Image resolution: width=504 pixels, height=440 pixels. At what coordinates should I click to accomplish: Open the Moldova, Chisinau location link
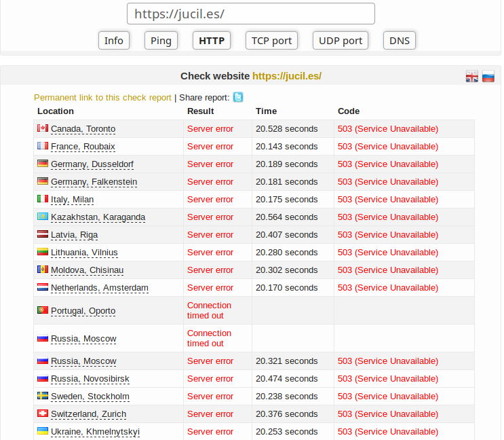[x=87, y=270]
